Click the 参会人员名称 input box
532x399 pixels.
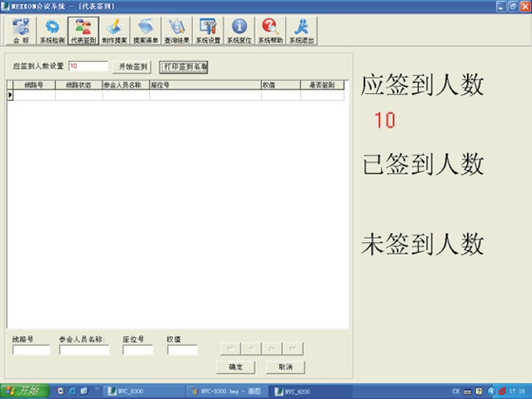[x=85, y=350]
